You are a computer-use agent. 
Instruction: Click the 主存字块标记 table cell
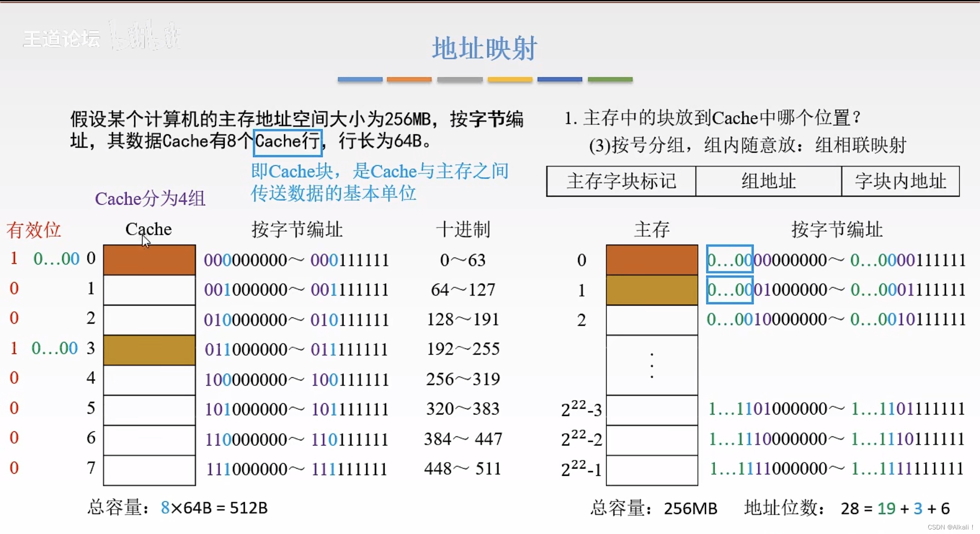[x=621, y=181]
